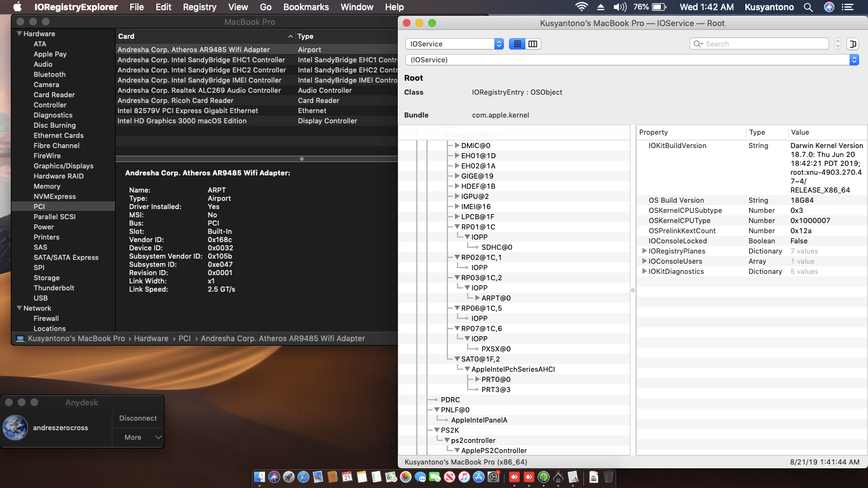Open the Help menu
This screenshot has height=488, width=868.
click(395, 7)
